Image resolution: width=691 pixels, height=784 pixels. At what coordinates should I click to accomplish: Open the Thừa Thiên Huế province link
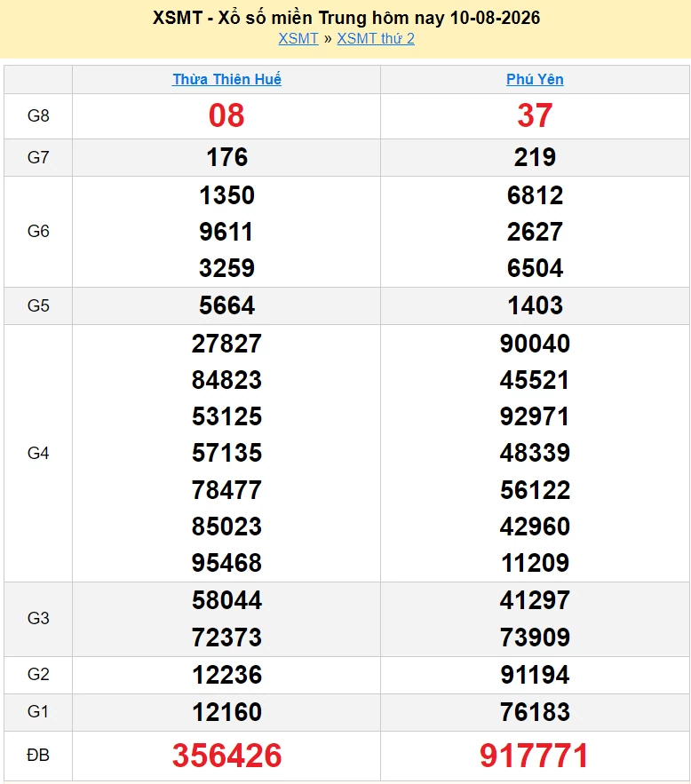pos(226,79)
